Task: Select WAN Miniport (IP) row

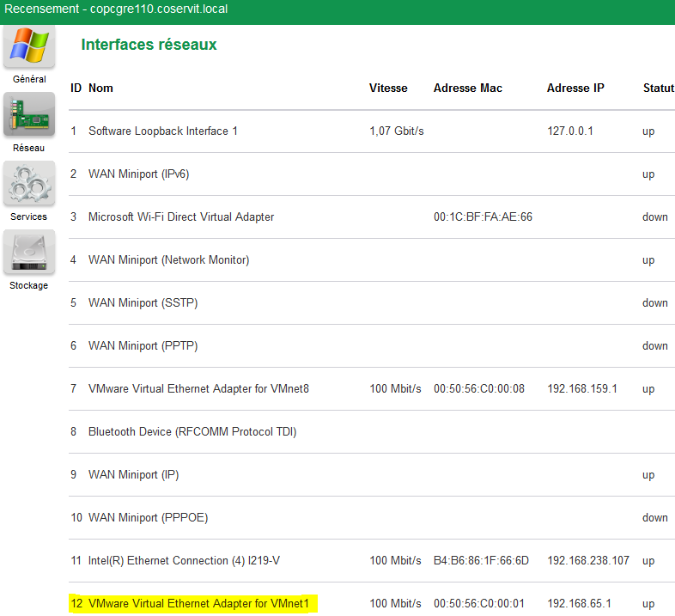Action: 372,475
